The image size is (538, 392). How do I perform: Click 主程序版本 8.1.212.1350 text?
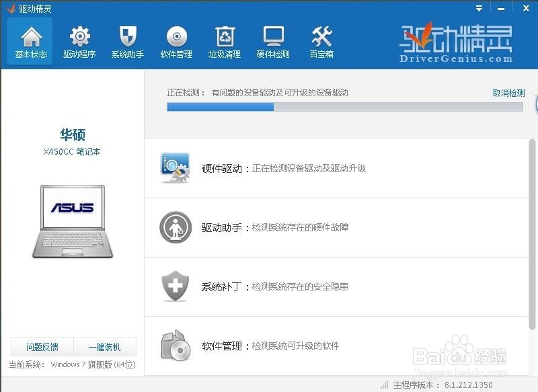443,385
